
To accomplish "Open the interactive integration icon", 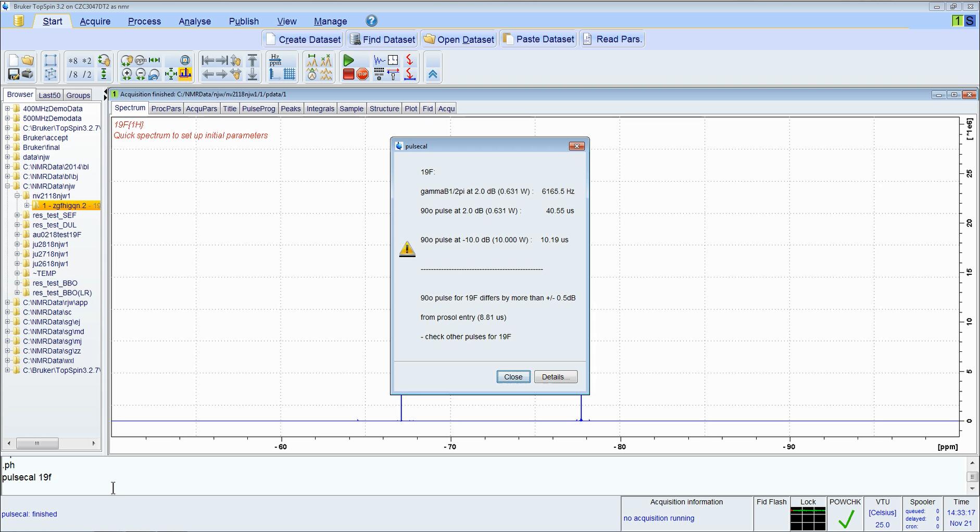I will click(312, 60).
